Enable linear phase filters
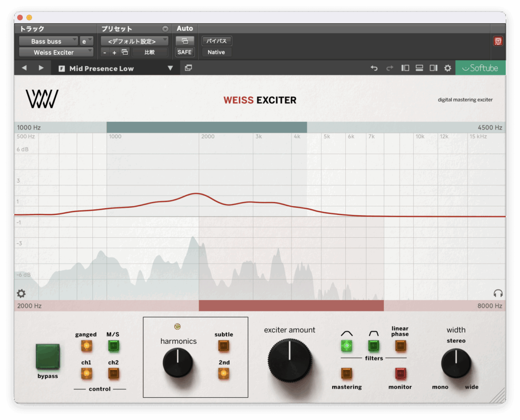The height and width of the screenshot is (420, 520). pos(401,346)
